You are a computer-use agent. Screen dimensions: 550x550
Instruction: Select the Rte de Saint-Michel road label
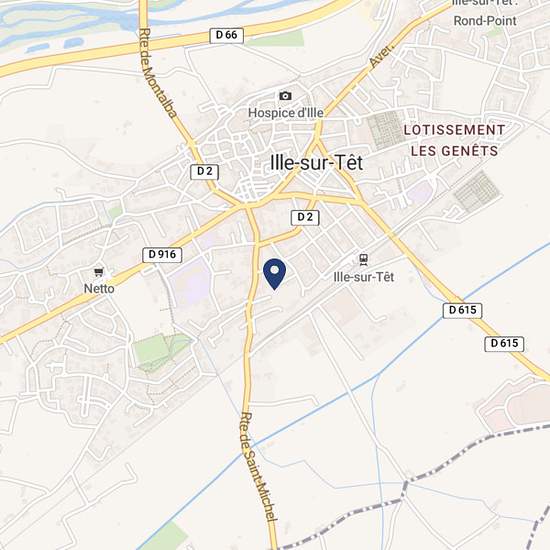click(x=259, y=467)
